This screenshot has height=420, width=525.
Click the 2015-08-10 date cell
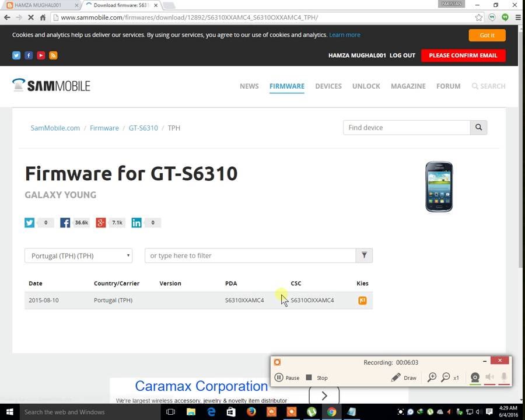coord(44,300)
